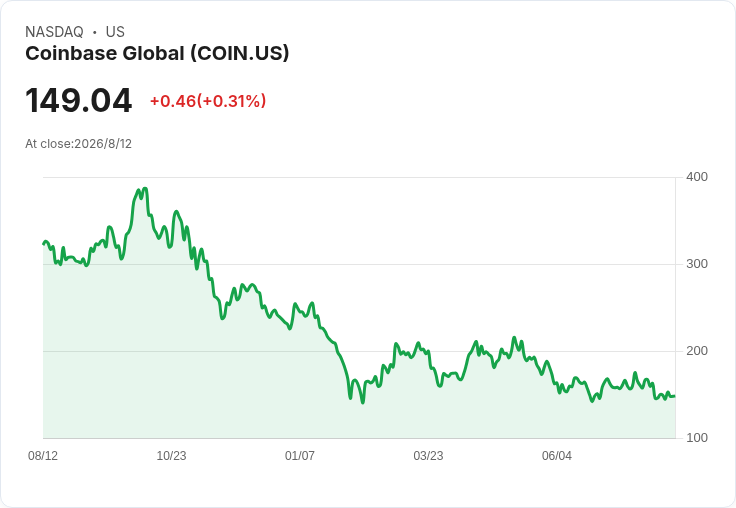Screen dimensions: 736x508
Task: Click the At close:2026/8/12 timestamp
Action: point(78,144)
